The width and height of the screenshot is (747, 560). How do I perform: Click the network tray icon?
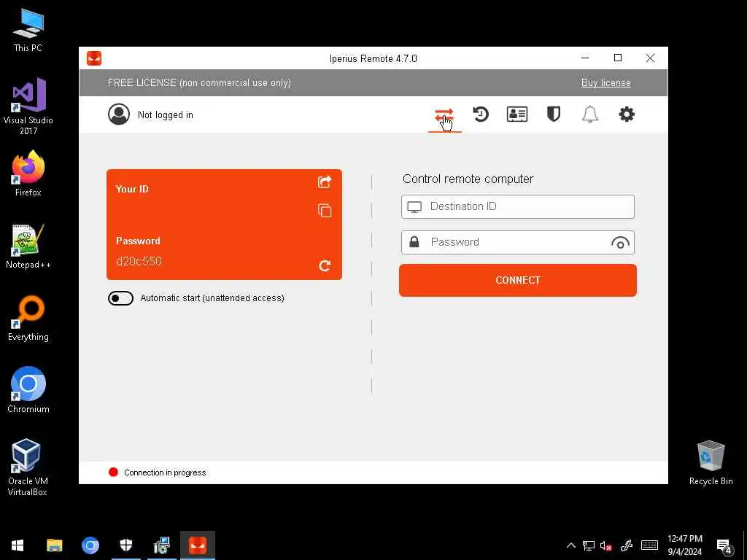pos(589,545)
